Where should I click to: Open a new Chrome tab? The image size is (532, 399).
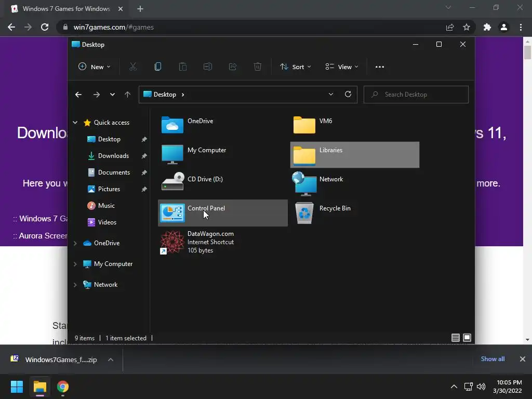[x=140, y=9]
